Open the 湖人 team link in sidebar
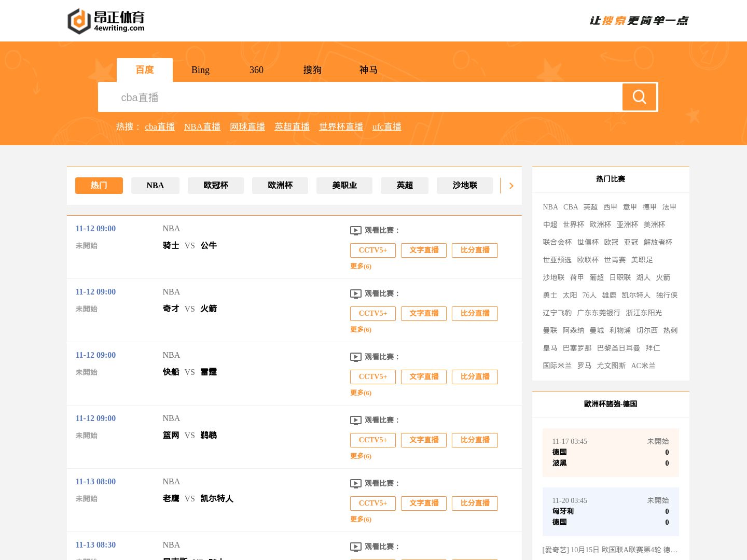The height and width of the screenshot is (560, 747). point(643,277)
